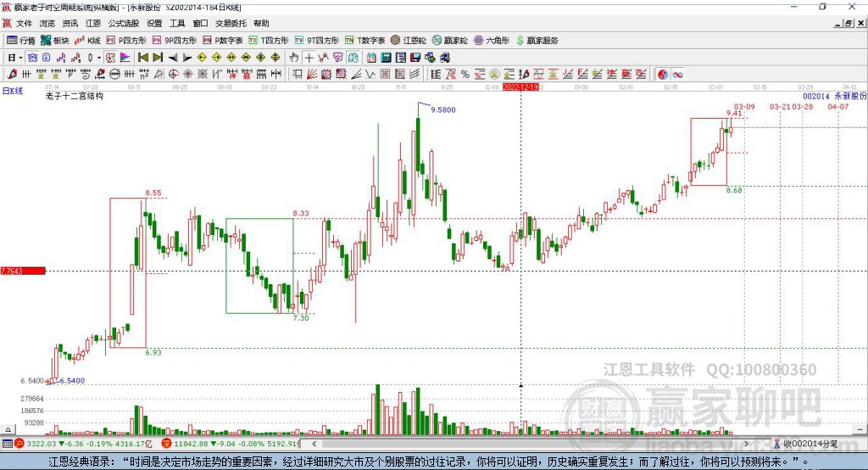Open the 设置 menu
The height and width of the screenshot is (470, 868).
coord(154,23)
